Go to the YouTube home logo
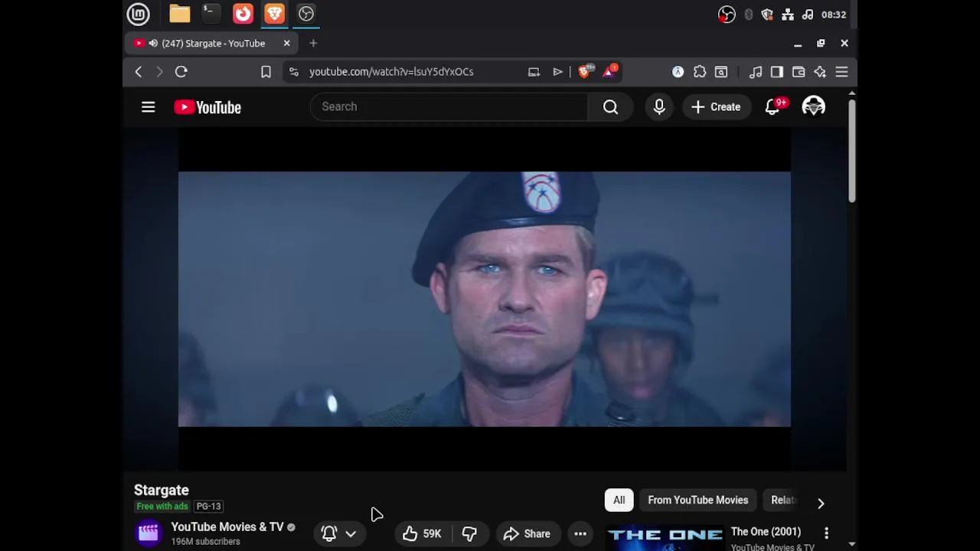 (x=207, y=107)
